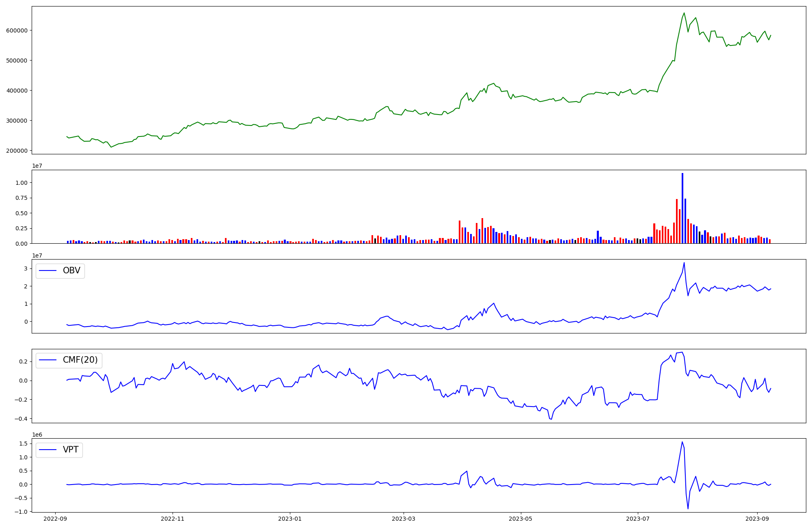Click the OBV line's highest peak

tap(684, 263)
